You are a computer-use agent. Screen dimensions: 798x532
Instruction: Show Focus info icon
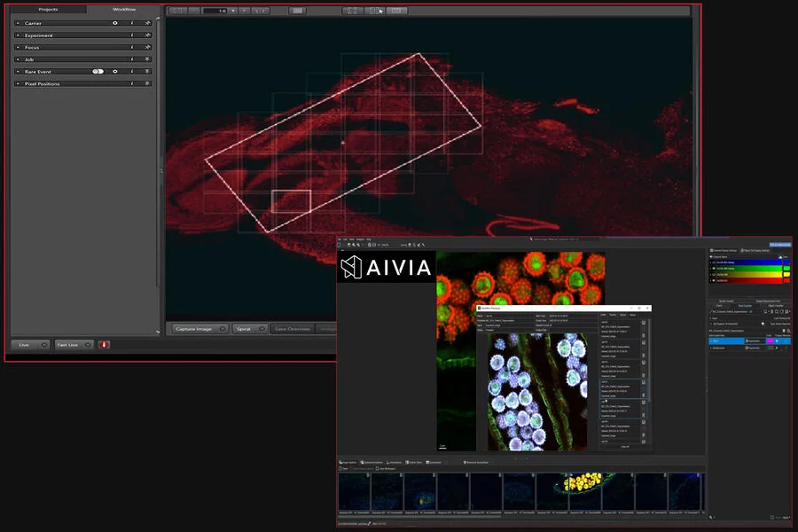pyautogui.click(x=132, y=47)
